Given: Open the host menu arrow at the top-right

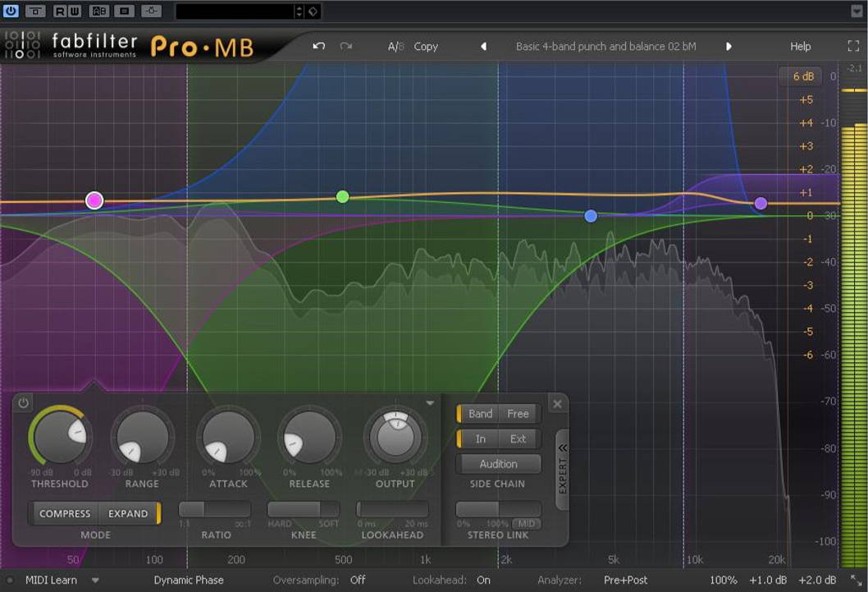Looking at the screenshot, I should click(x=856, y=11).
